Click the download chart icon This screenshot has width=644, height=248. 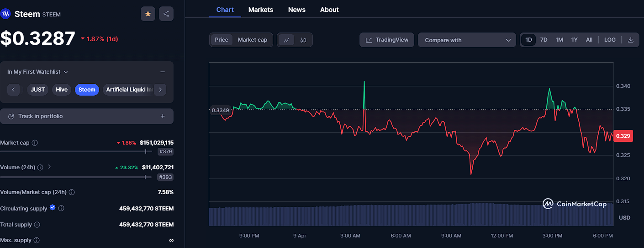tap(631, 40)
